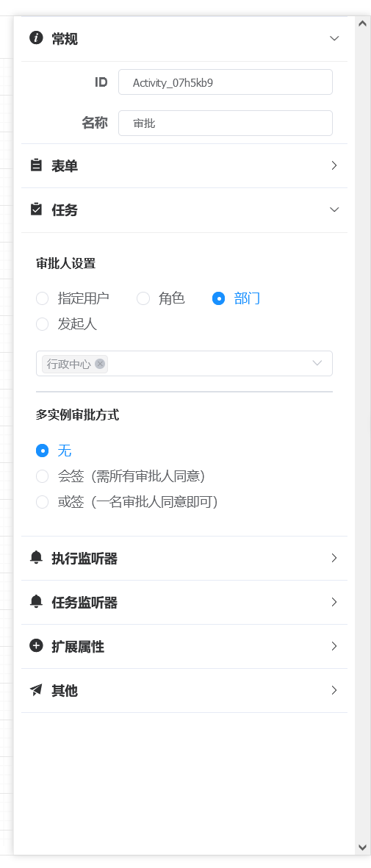Click the bell icon beside 任务监听器
The width and height of the screenshot is (371, 868).
(36, 602)
